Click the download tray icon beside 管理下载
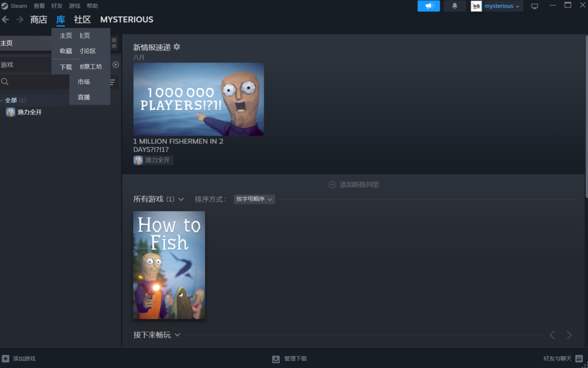Image resolution: width=588 pixels, height=368 pixels. pyautogui.click(x=276, y=359)
